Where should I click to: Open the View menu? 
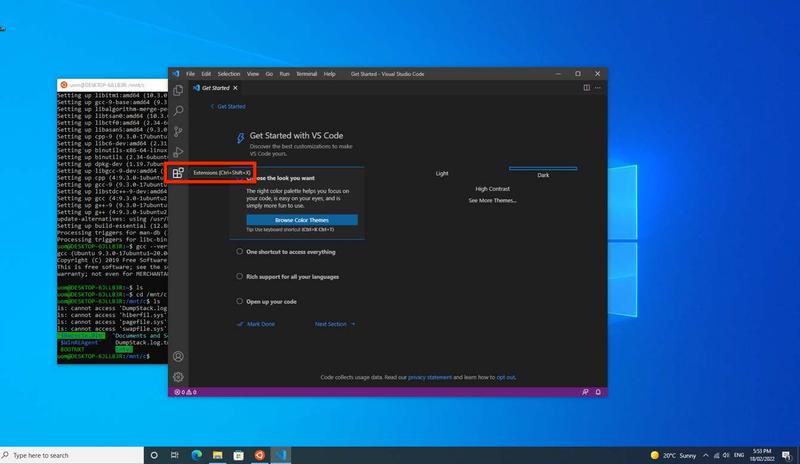[x=253, y=74]
